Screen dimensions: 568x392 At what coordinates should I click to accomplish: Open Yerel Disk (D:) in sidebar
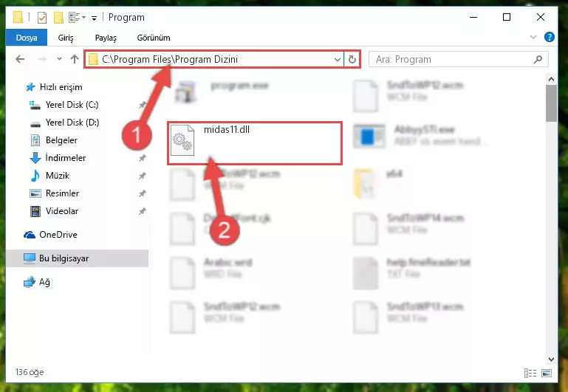tap(72, 123)
